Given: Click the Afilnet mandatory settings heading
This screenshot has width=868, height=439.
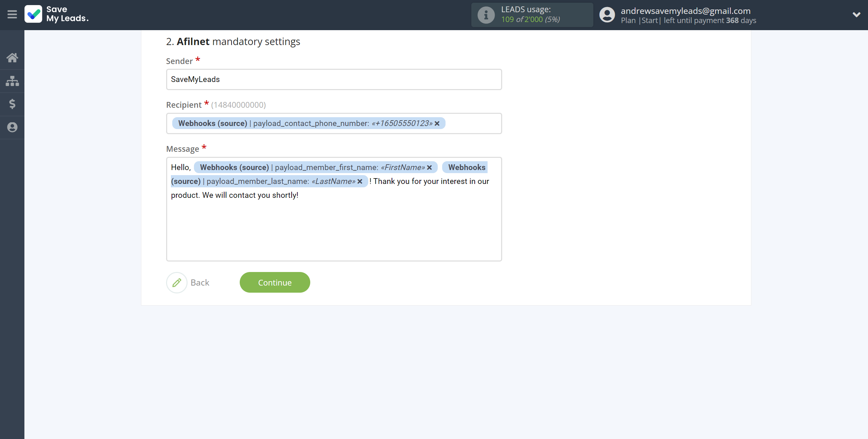Looking at the screenshot, I should pos(233,42).
